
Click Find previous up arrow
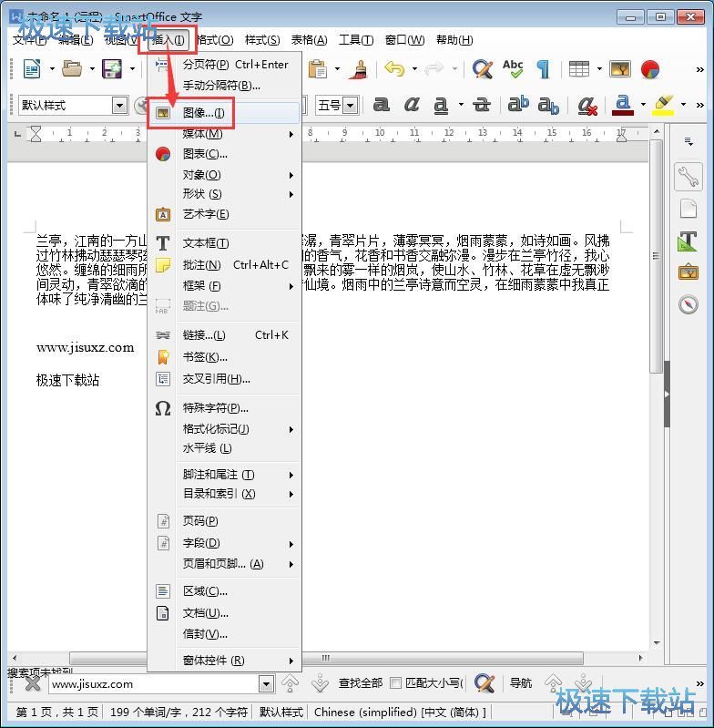point(290,683)
